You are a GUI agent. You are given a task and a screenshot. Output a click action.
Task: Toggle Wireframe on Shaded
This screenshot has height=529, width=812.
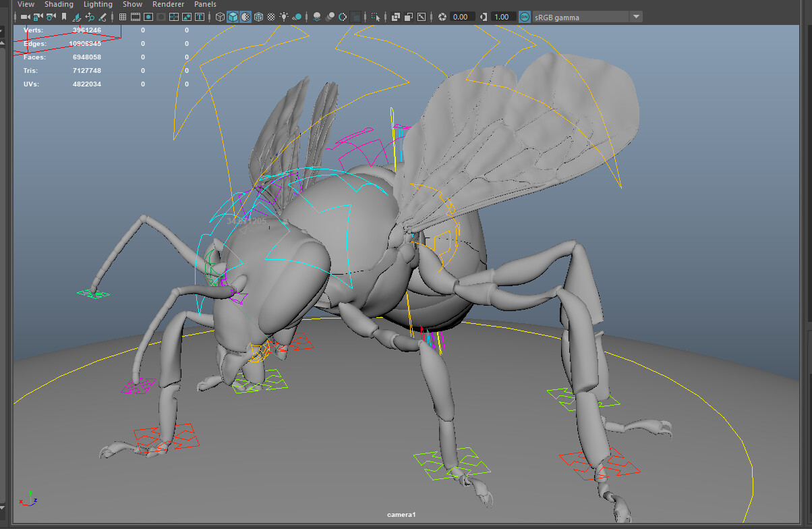pyautogui.click(x=258, y=17)
